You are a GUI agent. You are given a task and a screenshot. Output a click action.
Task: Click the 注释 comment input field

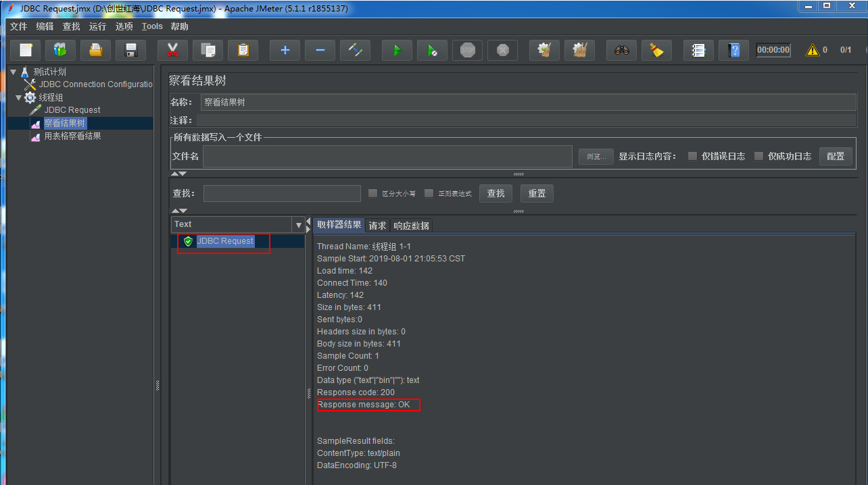coord(527,120)
